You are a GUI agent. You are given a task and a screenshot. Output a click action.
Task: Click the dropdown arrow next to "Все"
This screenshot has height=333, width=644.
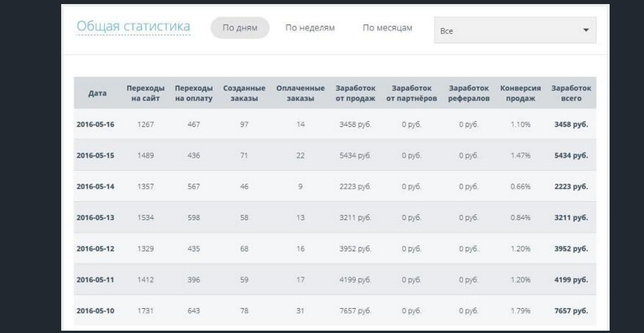(x=586, y=30)
